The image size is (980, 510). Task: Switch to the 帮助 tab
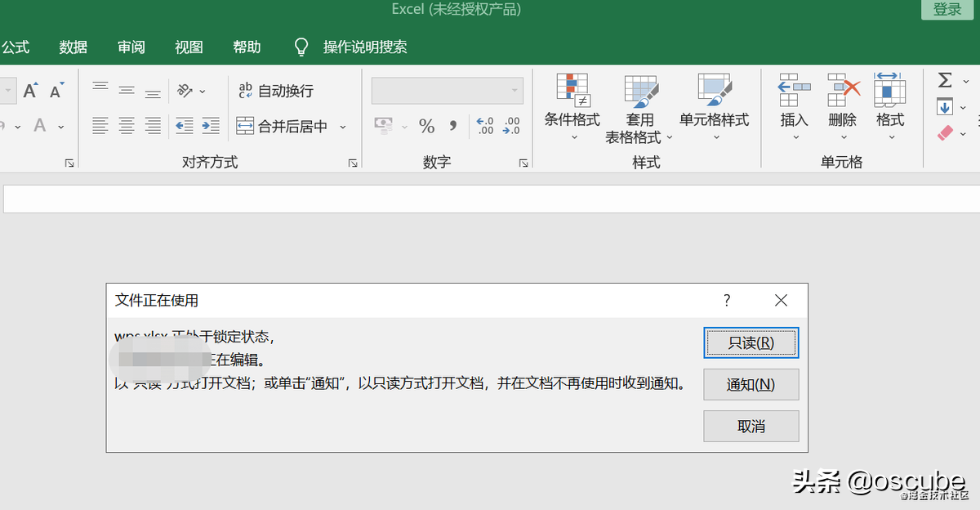tap(247, 47)
